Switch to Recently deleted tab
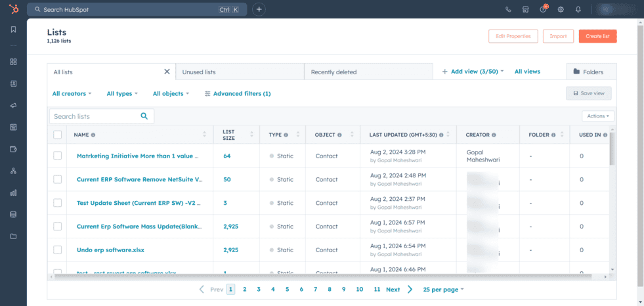 [333, 72]
